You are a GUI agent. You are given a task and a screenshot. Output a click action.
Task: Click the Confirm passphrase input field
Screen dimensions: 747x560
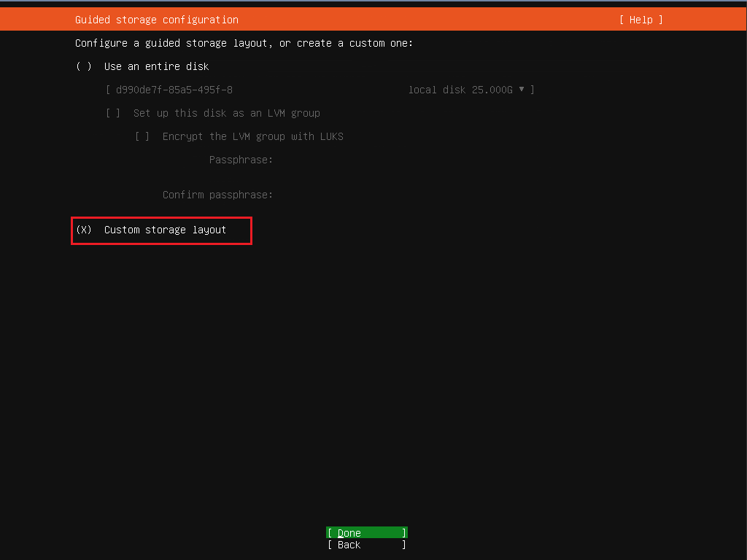[x=405, y=195]
